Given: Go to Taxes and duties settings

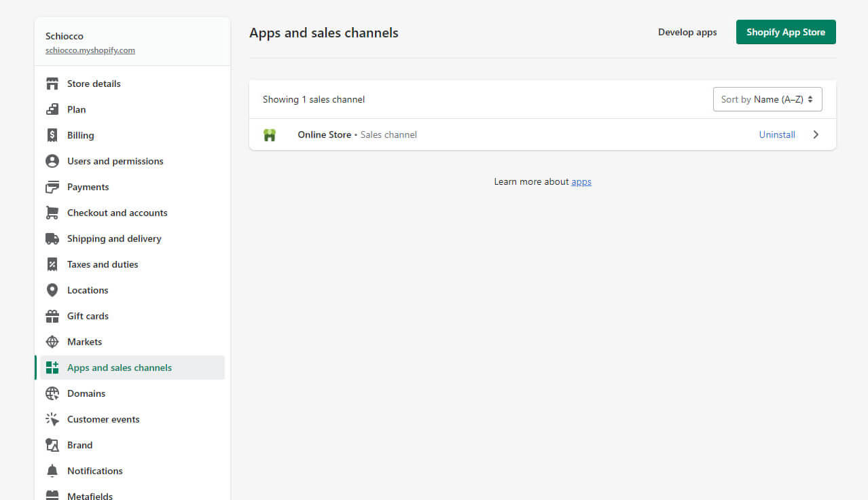Looking at the screenshot, I should (x=103, y=264).
